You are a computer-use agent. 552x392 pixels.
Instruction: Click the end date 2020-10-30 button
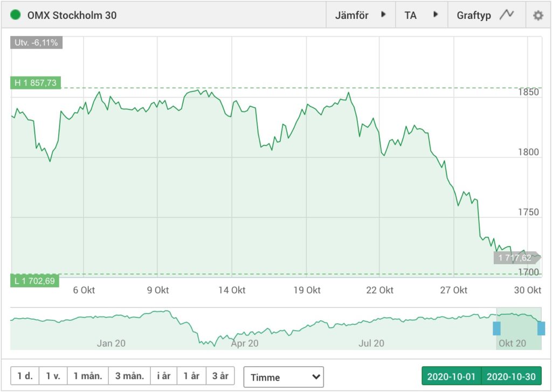coord(511,376)
